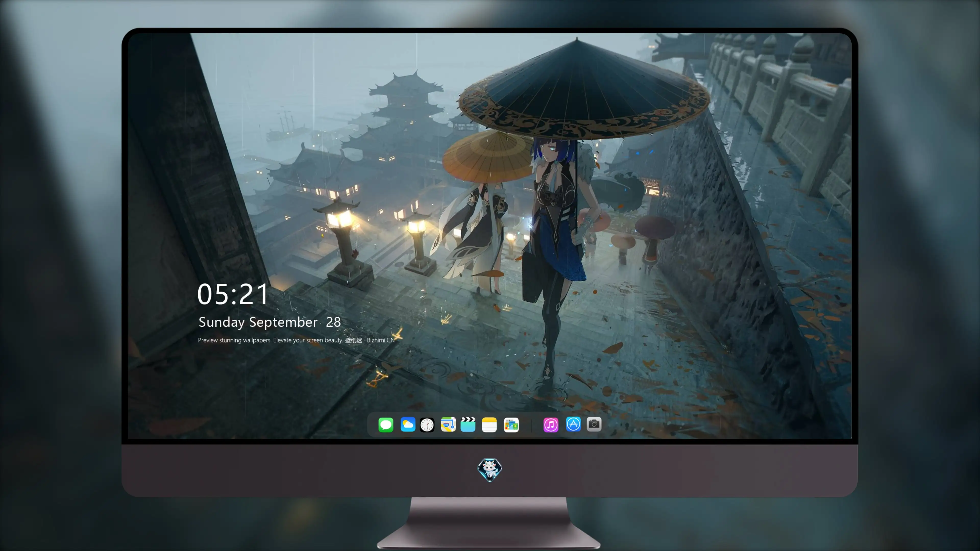Open the green Messages app in the dock
The height and width of the screenshot is (551, 980).
tap(386, 424)
